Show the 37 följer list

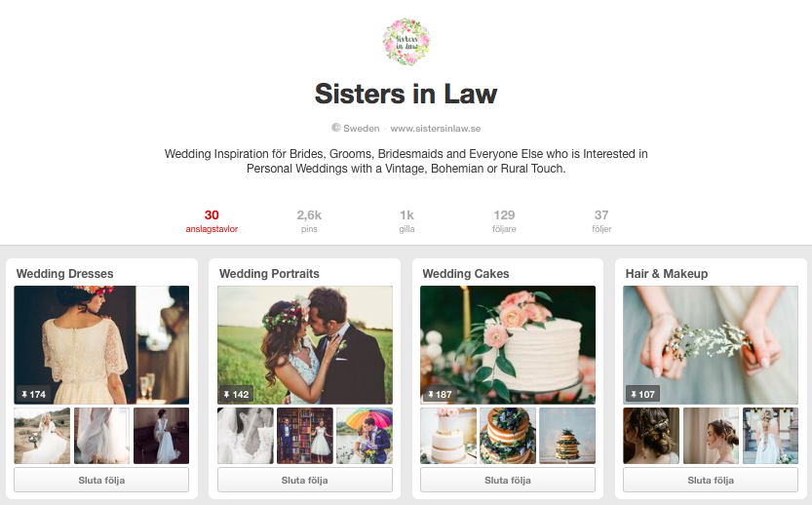[x=601, y=221]
